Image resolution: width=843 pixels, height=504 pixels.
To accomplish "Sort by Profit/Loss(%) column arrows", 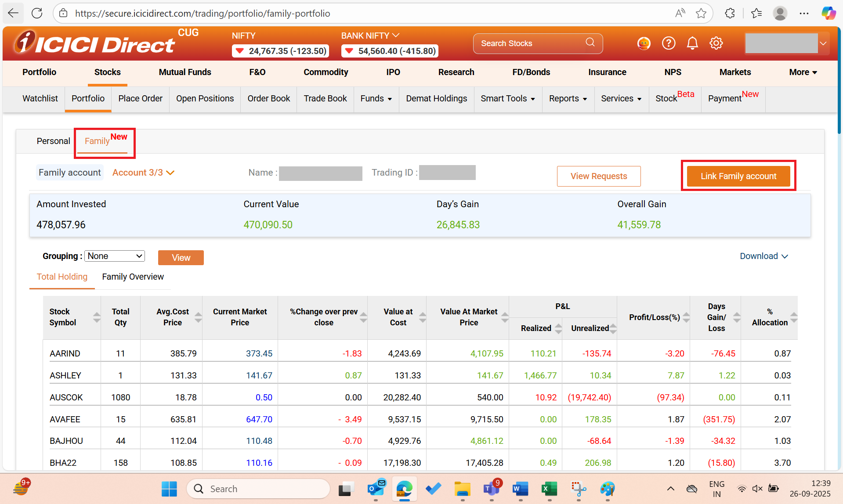I will coord(686,317).
